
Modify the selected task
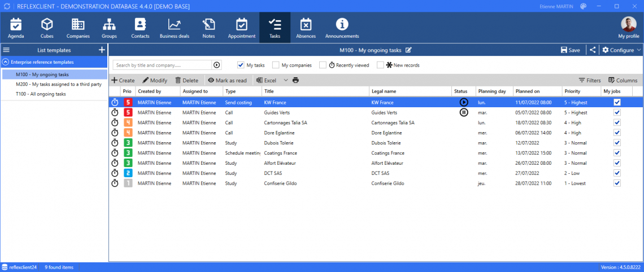click(x=155, y=80)
